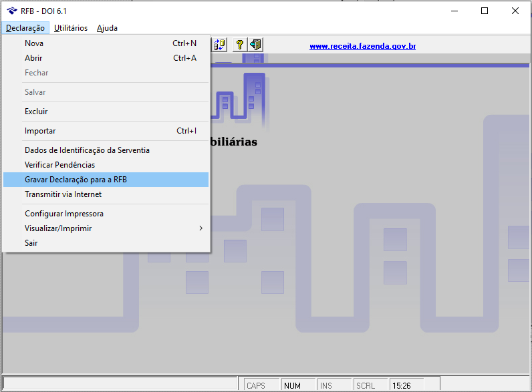
Task: Expand the Visualizar/Imprimir submenu
Action: (x=58, y=228)
